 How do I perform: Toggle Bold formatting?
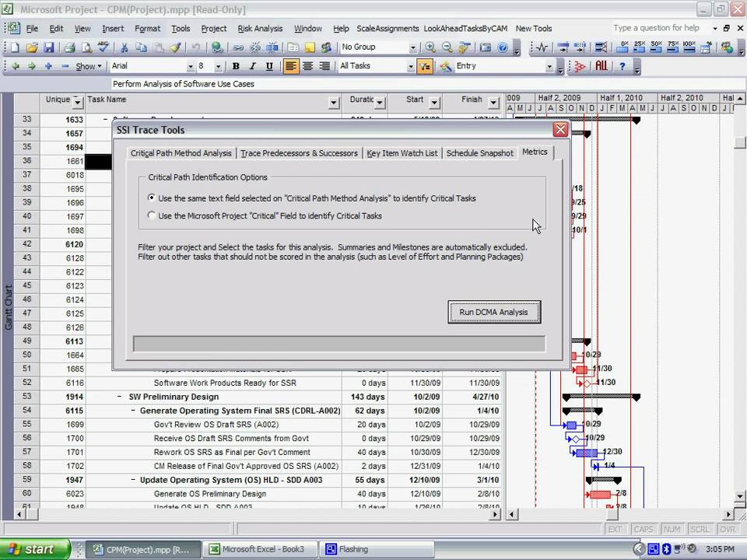[x=235, y=66]
